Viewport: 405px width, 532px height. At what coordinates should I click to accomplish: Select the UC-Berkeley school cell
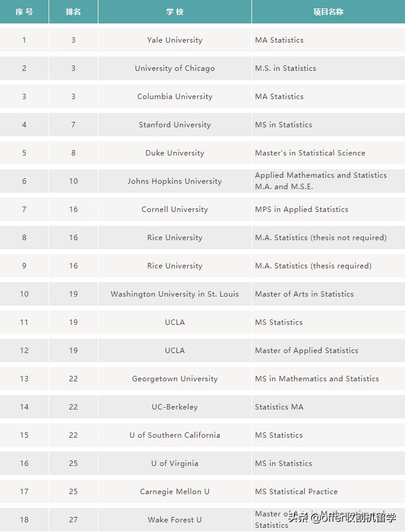(175, 407)
